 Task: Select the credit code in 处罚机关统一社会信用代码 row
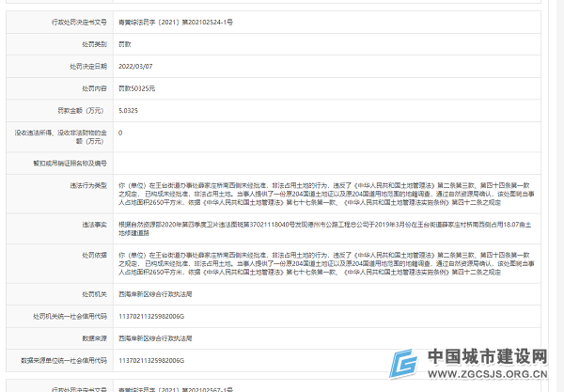[151, 317]
